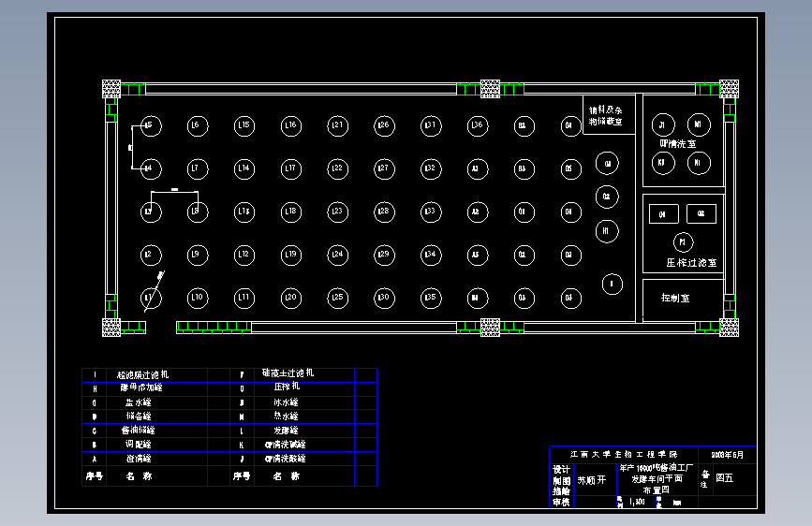Screen dimensions: 812x526
Task: Select the H1 yeast tank circle
Action: [607, 231]
